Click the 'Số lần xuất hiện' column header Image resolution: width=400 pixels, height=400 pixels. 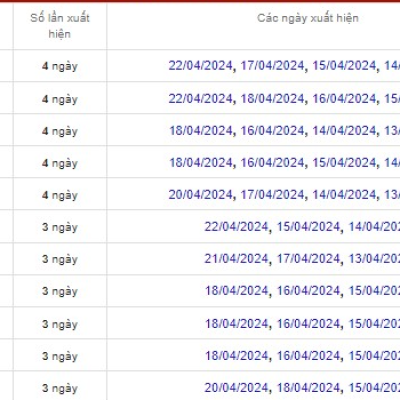tap(60, 26)
